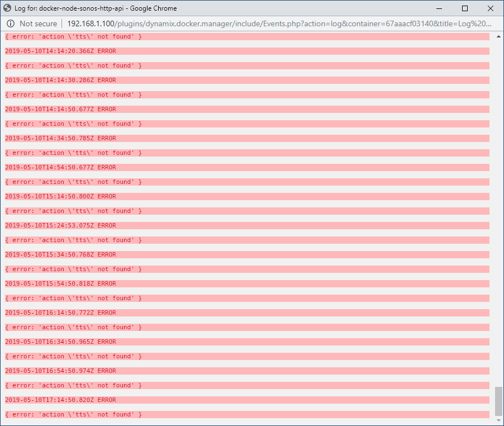This screenshot has width=504, height=426.
Task: Click log line 2019-05-10T15:14:50.800Z ERROR
Action: click(247, 196)
